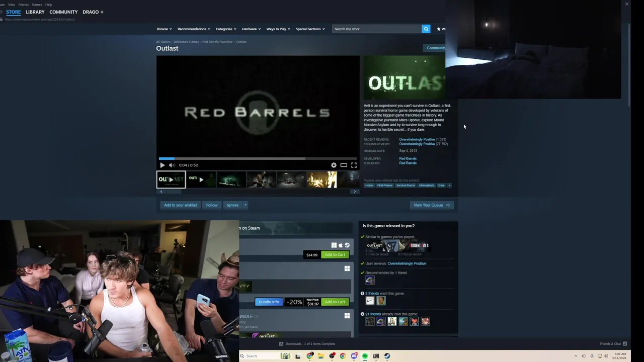Open the COMMUNITY tab
The width and height of the screenshot is (644, 362).
63,12
